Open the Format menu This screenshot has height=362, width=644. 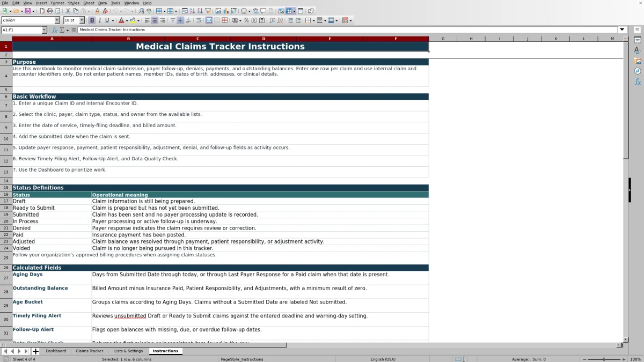point(57,3)
